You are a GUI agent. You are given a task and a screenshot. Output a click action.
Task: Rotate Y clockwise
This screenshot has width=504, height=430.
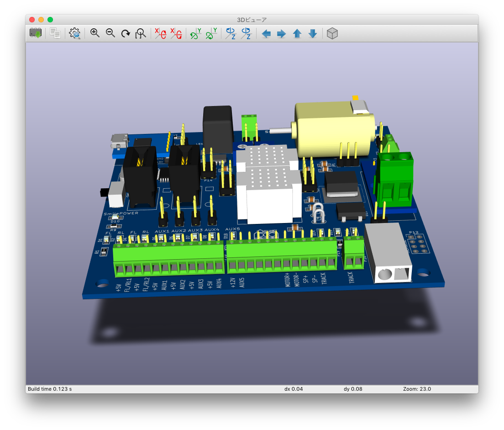pyautogui.click(x=196, y=33)
